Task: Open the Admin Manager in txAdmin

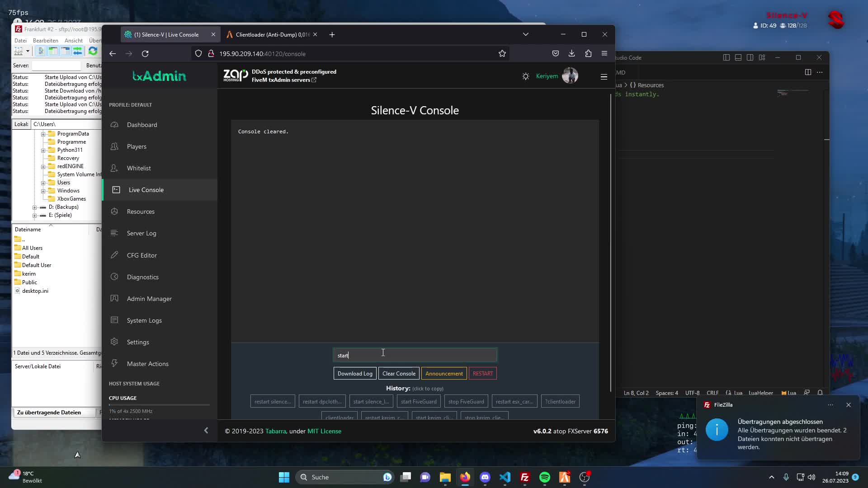Action: pos(149,298)
